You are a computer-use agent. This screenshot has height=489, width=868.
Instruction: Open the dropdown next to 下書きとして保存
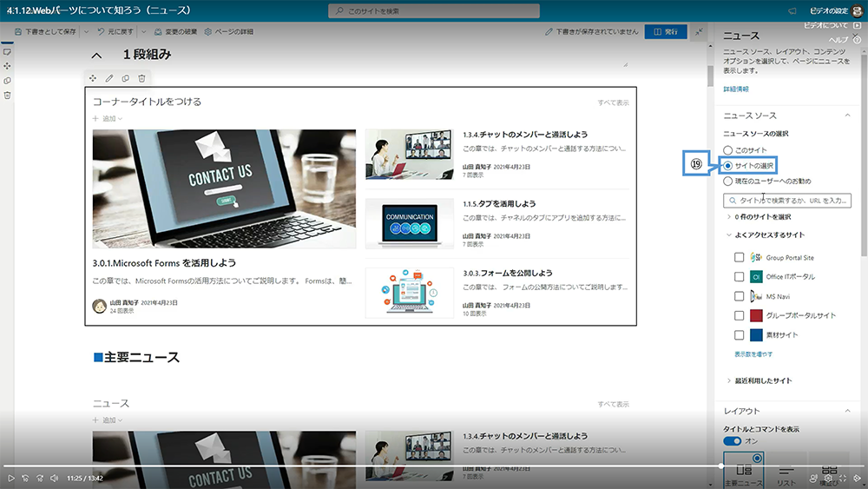86,31
